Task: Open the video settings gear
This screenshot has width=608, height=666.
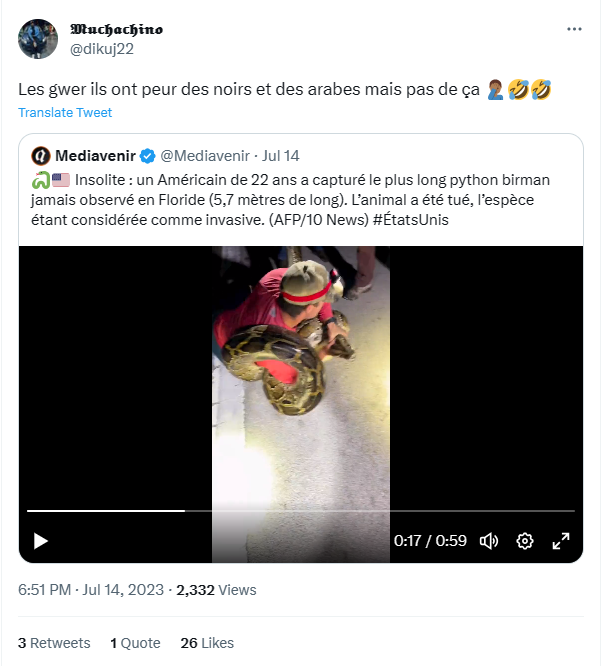Action: click(525, 541)
